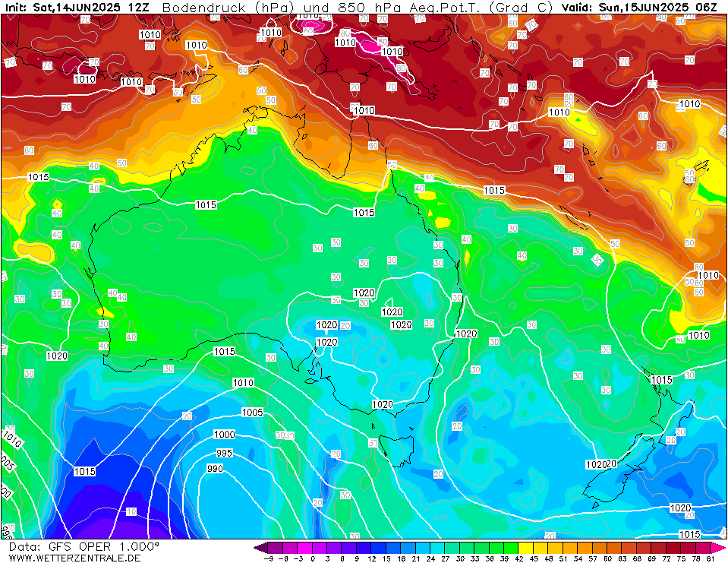Select the orange swatch between 54 and 57

[x=585, y=547]
